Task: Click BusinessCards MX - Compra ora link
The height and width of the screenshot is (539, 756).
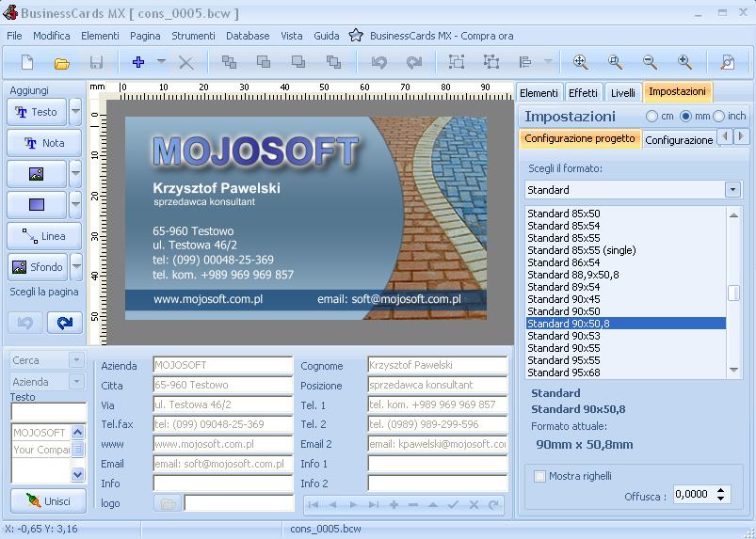Action: (442, 36)
